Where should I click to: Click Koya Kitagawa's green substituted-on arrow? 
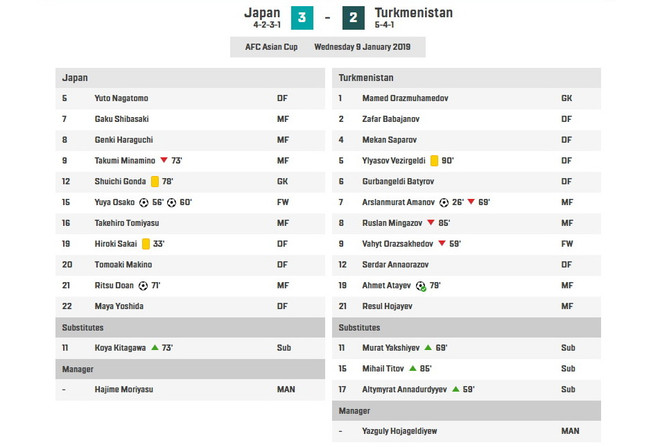pos(154,348)
